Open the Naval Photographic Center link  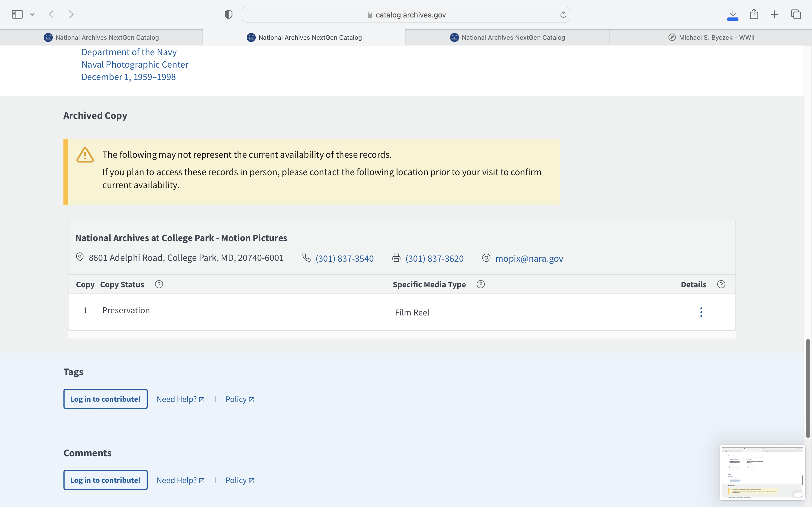(x=135, y=65)
